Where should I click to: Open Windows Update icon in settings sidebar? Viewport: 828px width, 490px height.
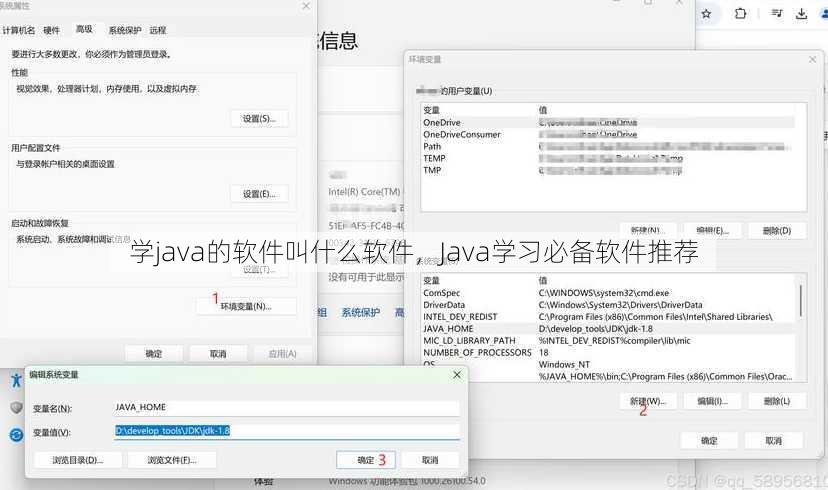coord(16,435)
